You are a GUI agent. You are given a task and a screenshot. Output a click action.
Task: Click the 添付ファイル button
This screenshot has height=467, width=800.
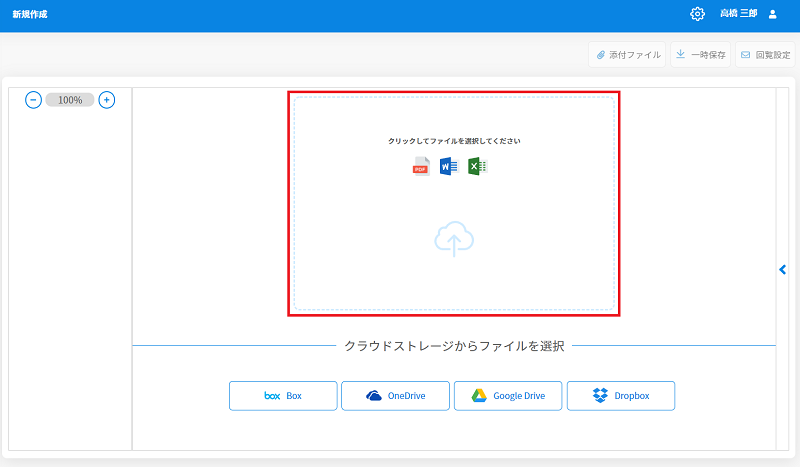pos(627,55)
